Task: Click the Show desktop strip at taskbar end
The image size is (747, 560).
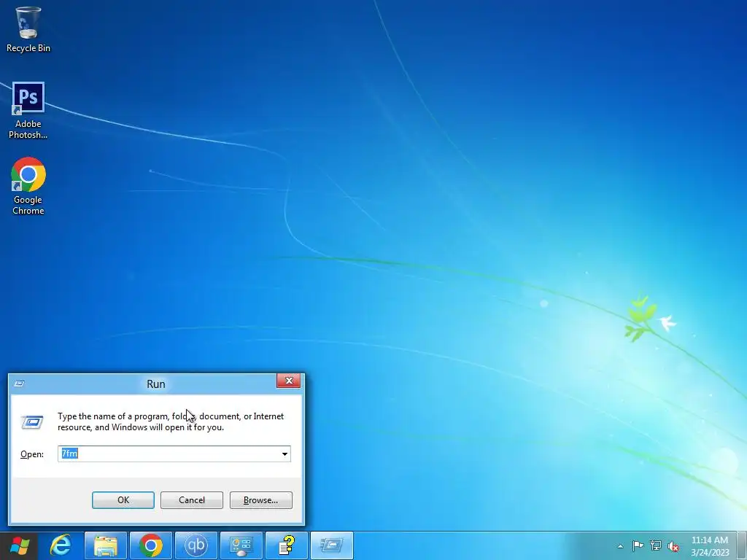Action: click(x=742, y=545)
